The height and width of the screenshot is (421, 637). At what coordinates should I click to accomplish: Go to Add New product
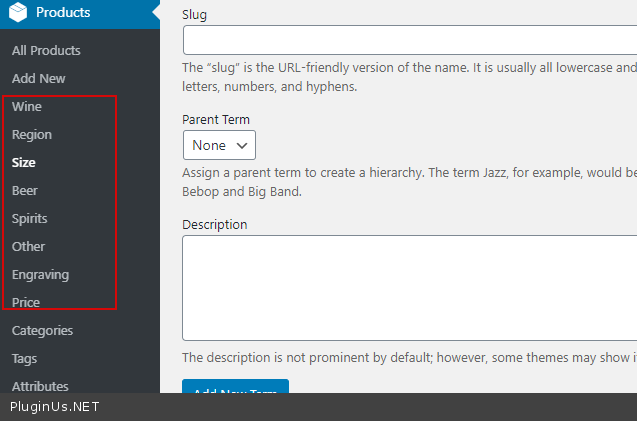[38, 78]
